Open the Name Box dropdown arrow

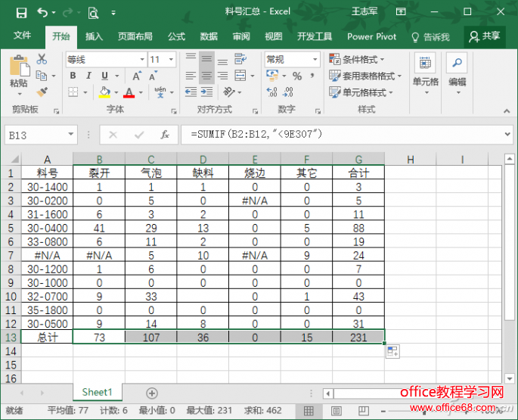(x=71, y=135)
